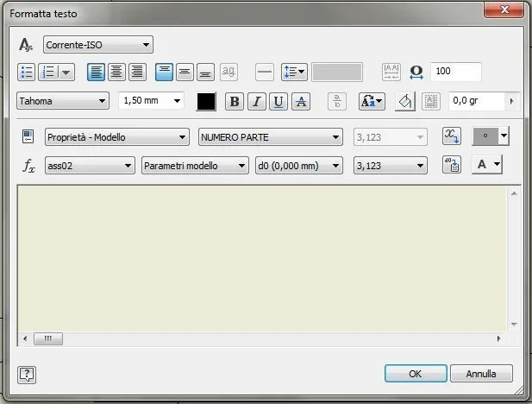Click the horizontal scrollbar thumb

click(x=48, y=338)
